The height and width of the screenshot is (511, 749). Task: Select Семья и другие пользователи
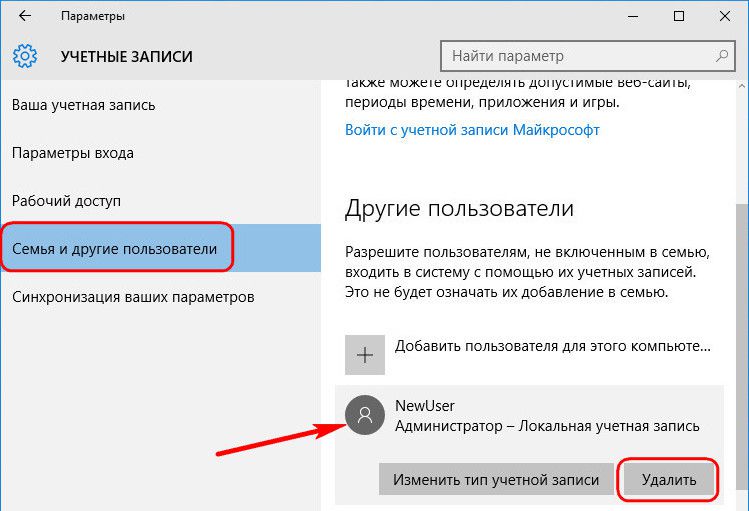point(115,248)
